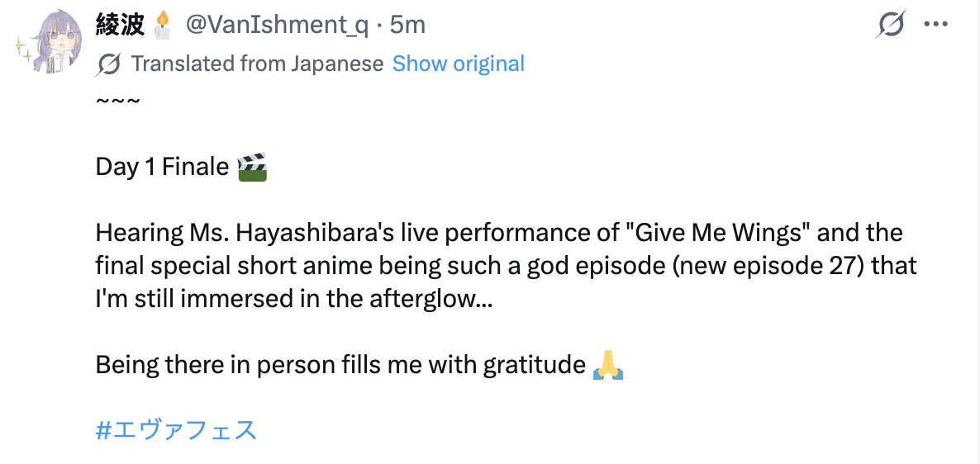This screenshot has width=980, height=464.
Task: Click the Grok icon beside Translated from Japanese
Action: tap(109, 64)
